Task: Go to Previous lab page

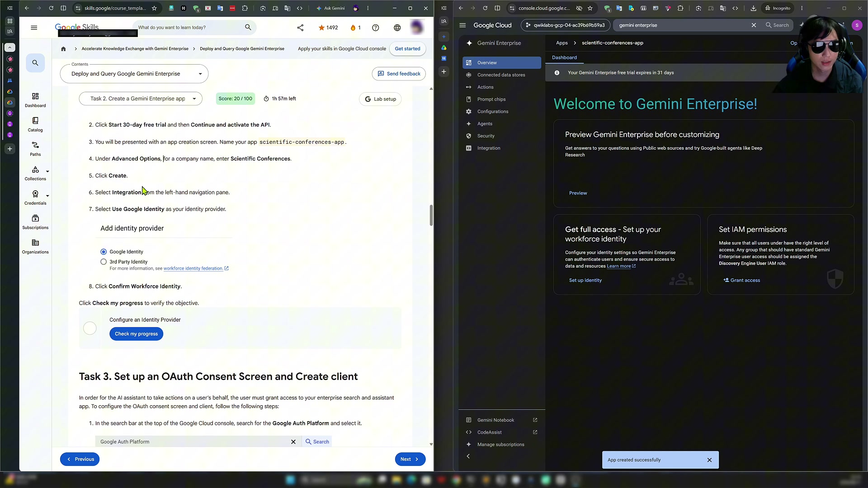Action: tap(80, 459)
